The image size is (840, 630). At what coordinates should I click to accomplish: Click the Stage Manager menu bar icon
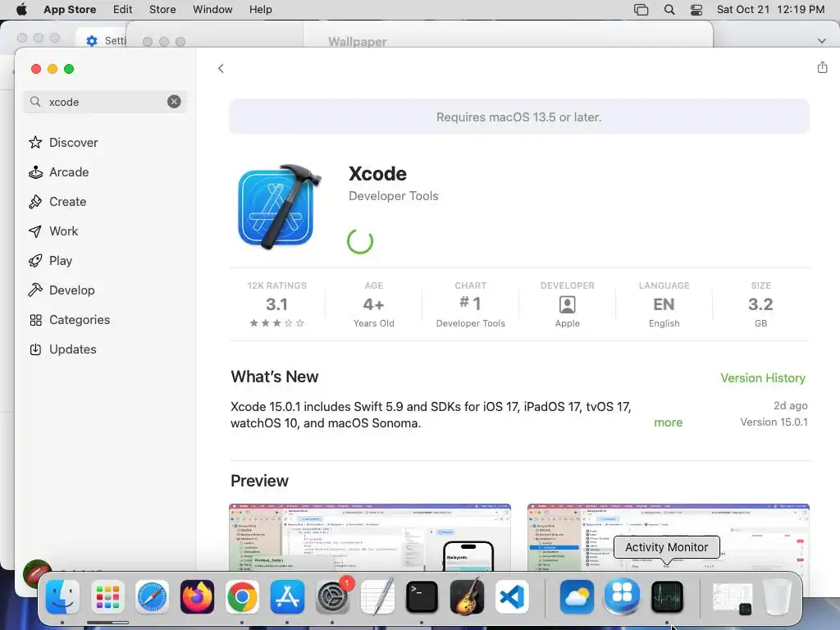click(641, 10)
